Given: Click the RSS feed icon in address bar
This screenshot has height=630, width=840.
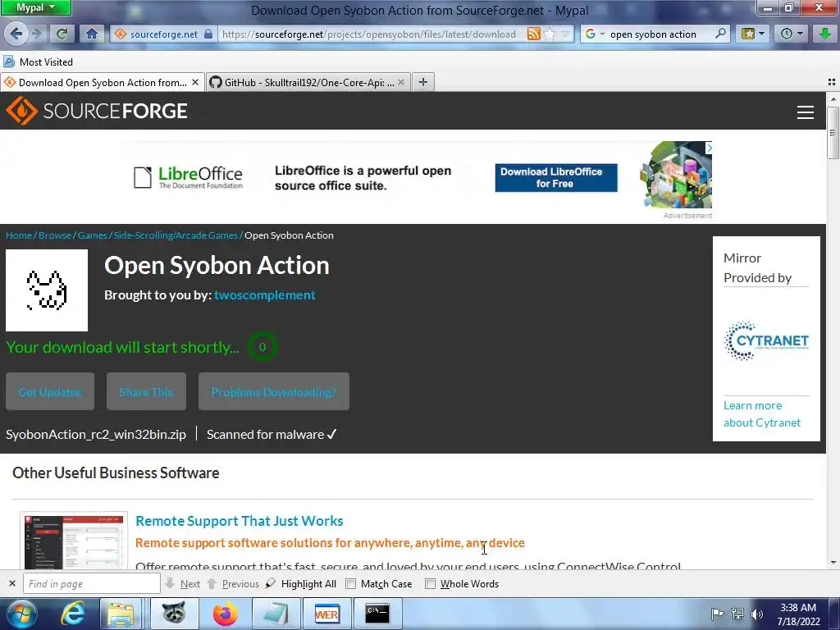Looking at the screenshot, I should (x=533, y=34).
